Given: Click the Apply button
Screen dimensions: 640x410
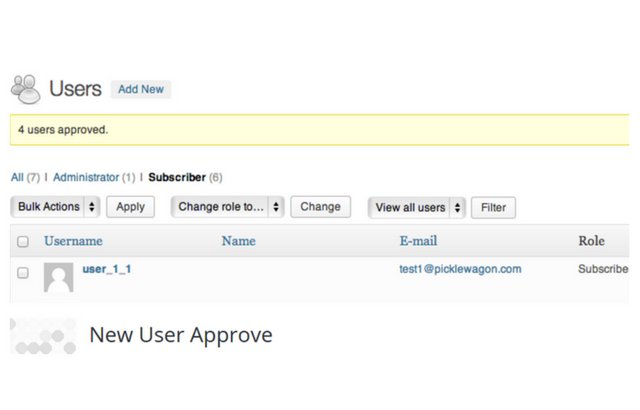Looking at the screenshot, I should click(131, 207).
